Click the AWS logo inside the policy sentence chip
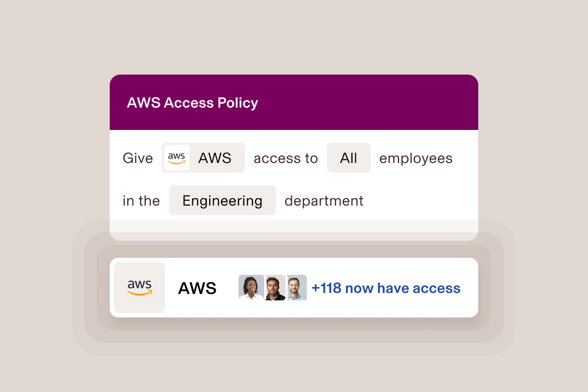The width and height of the screenshot is (588, 392). [x=176, y=158]
